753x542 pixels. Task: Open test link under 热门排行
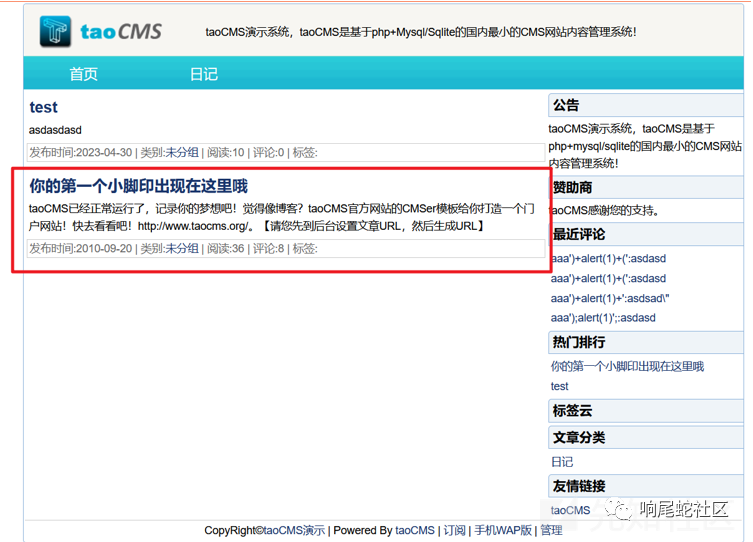[x=559, y=386]
